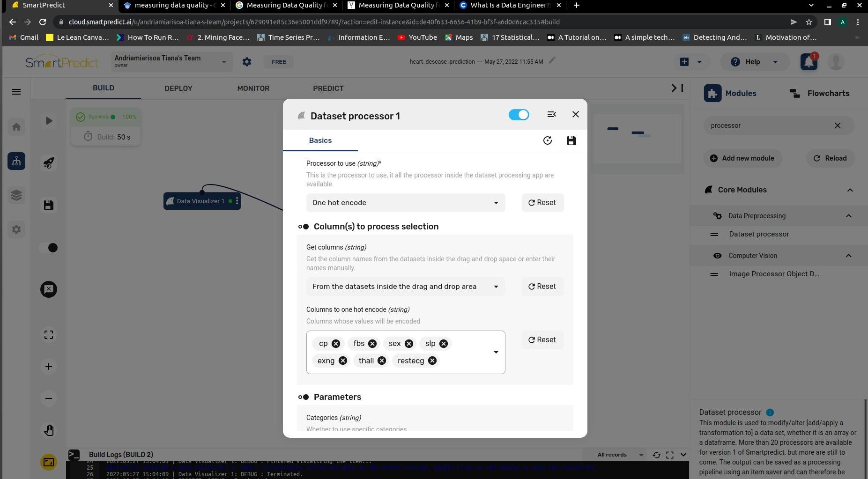
Task: Save the flowchart with floppy icon
Action: coord(49,205)
